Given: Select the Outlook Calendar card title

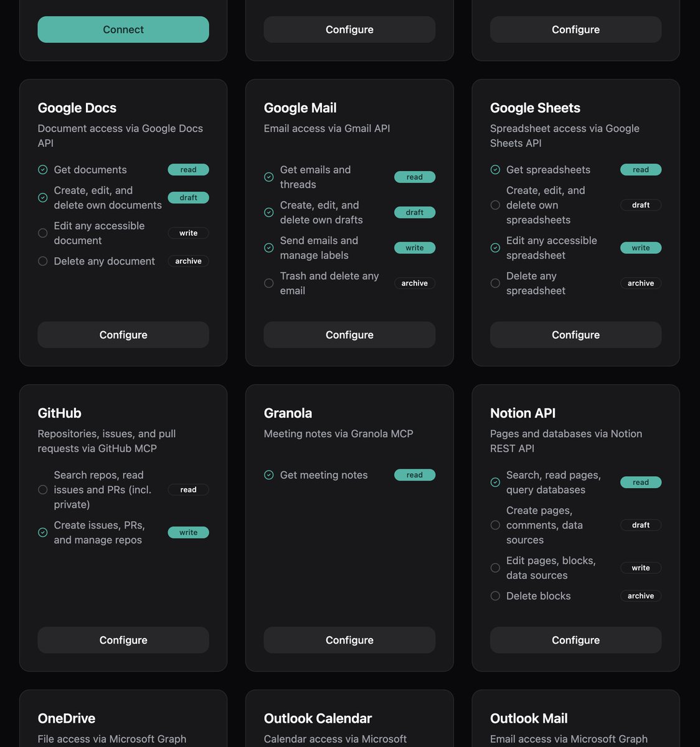Looking at the screenshot, I should coord(318,718).
